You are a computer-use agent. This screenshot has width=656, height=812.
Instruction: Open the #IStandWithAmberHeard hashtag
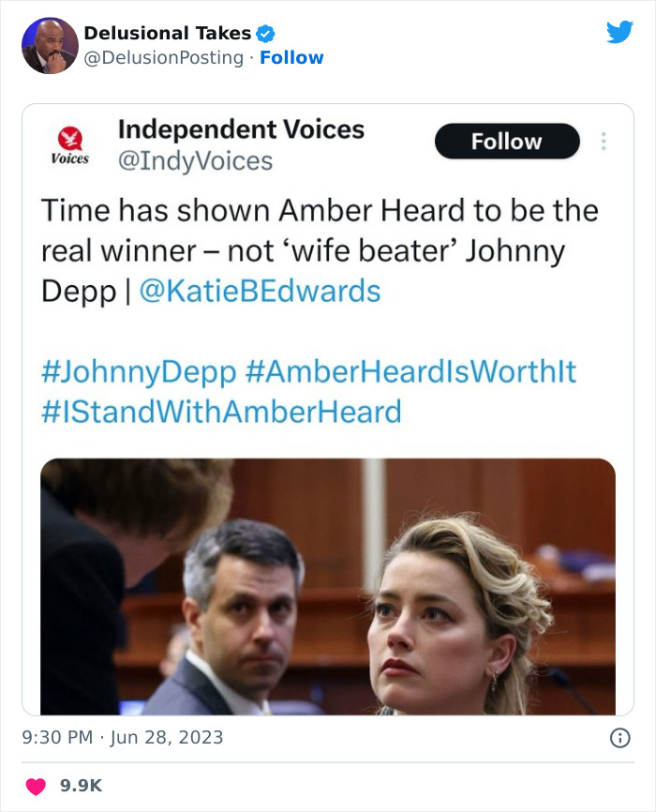click(x=221, y=412)
